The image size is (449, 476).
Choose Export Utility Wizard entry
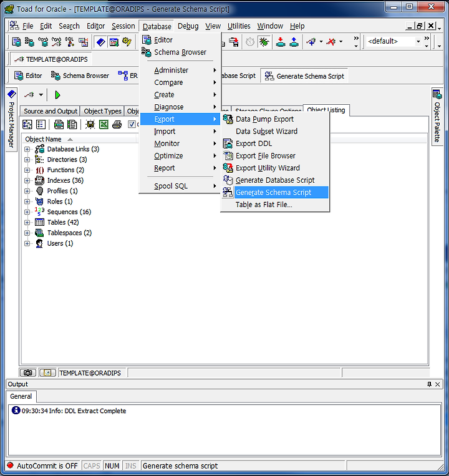275,168
